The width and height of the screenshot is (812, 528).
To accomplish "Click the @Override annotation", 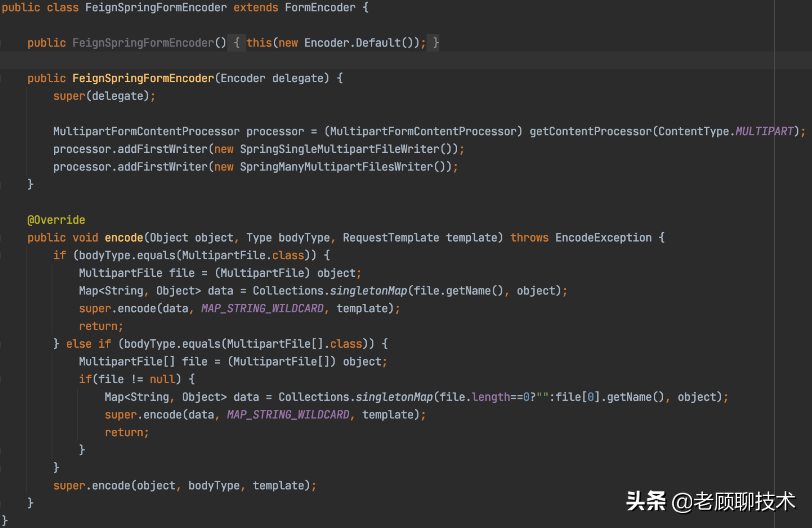I will click(x=56, y=220).
